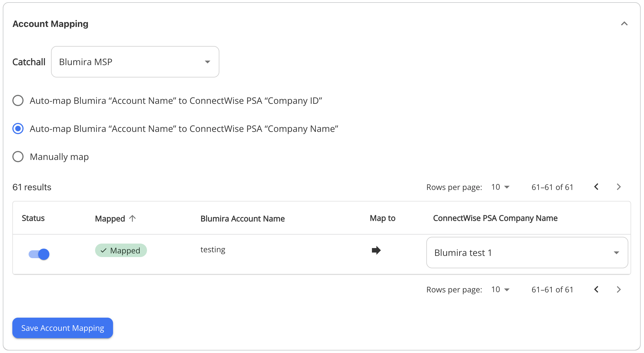Viewport: 644px width, 353px height.
Task: Select Auto-map to ConnectWise PSA Company ID
Action: (18, 100)
